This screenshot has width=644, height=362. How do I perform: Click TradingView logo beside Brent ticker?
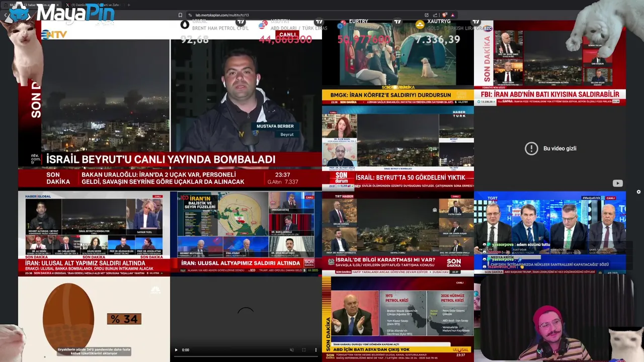[x=241, y=22]
